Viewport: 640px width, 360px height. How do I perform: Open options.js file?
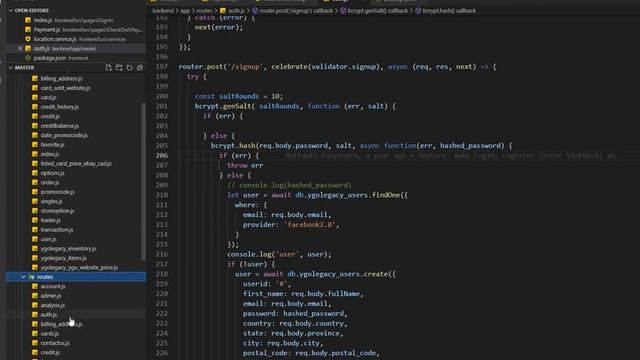pyautogui.click(x=52, y=173)
